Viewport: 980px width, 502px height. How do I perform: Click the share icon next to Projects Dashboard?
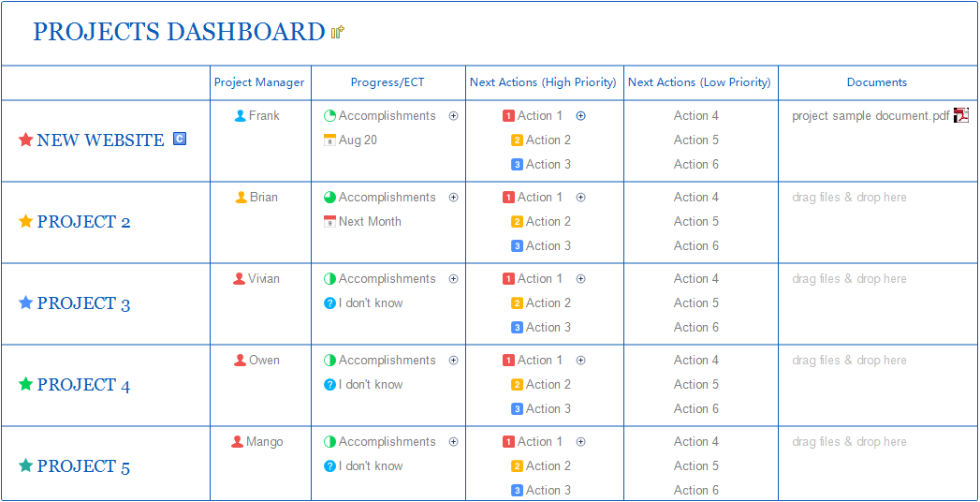338,33
